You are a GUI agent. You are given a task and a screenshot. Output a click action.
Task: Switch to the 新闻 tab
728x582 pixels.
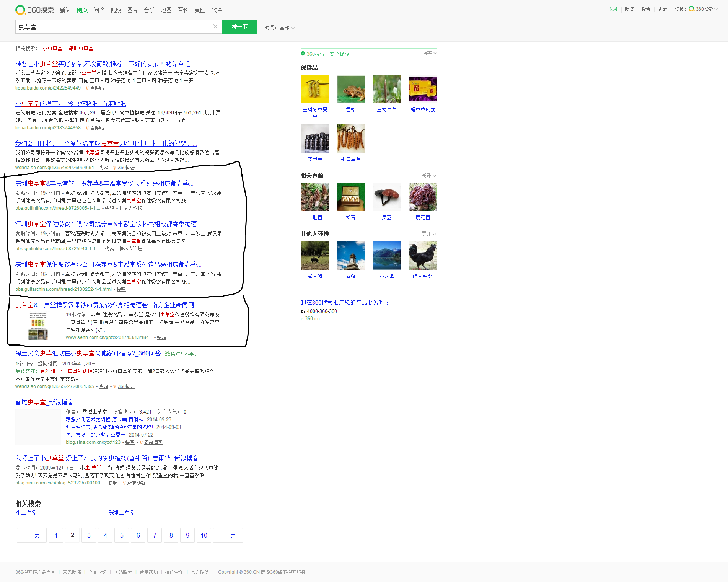click(65, 10)
